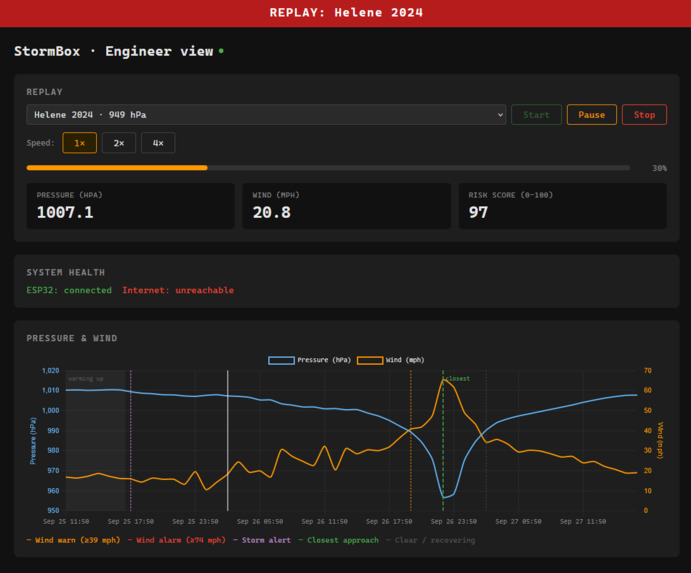Image resolution: width=691 pixels, height=573 pixels.
Task: Click the Sep 27 11:50 axis label
Action: [x=583, y=521]
